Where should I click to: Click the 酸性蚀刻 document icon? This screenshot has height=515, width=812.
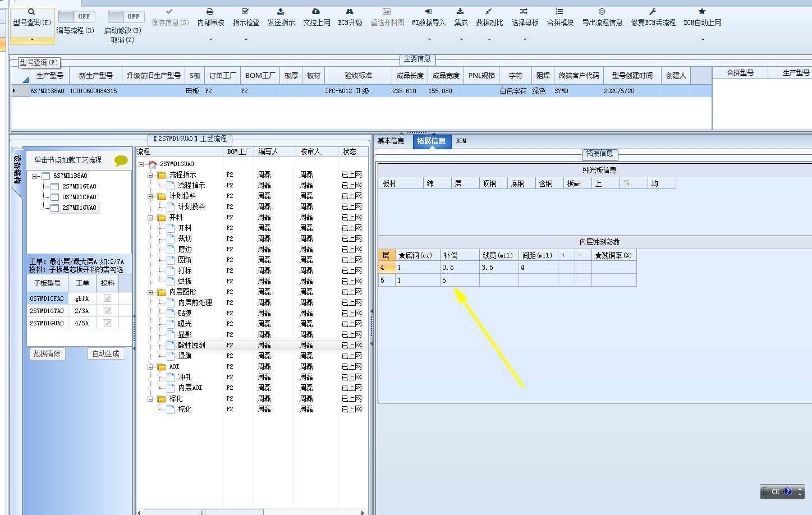171,345
